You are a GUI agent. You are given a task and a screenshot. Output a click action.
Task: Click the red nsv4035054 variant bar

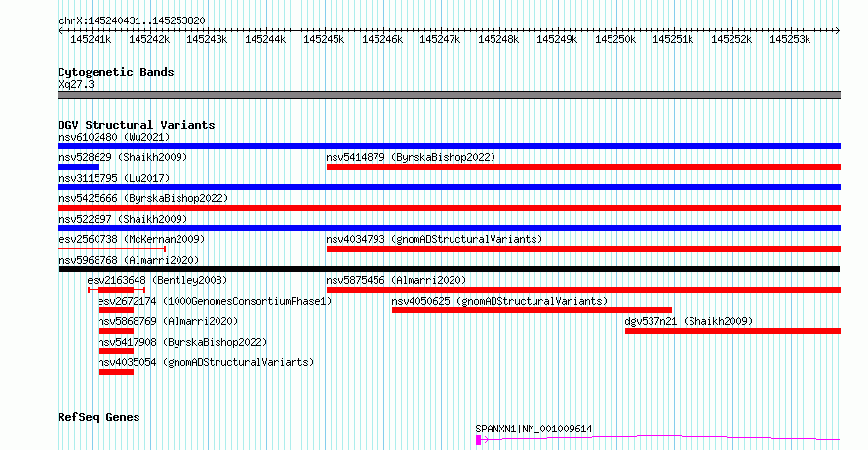coord(116,372)
